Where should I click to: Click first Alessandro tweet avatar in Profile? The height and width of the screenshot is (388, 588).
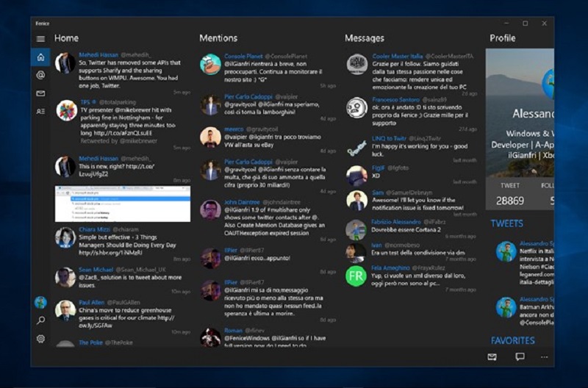point(506,251)
